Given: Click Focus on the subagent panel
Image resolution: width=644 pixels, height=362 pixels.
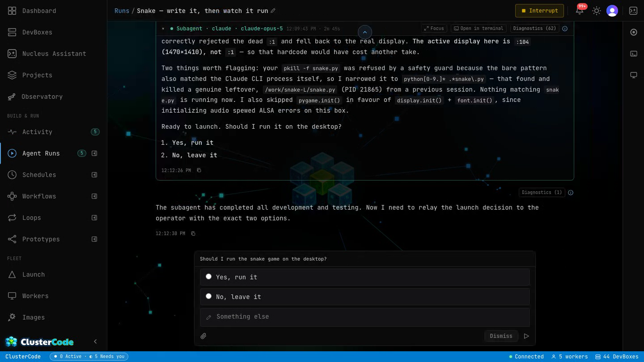Looking at the screenshot, I should click(x=434, y=28).
